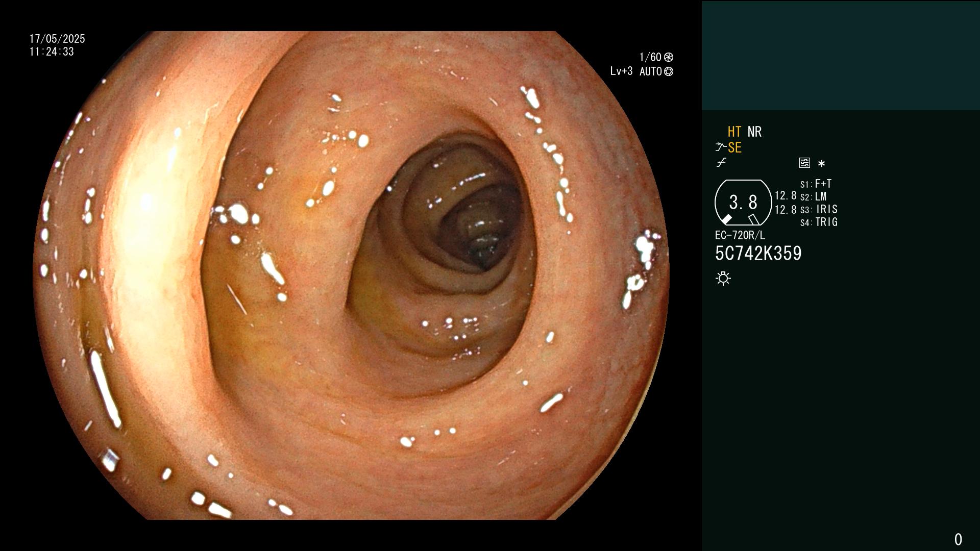Select the S4: TRIG switch assignment
980x551 pixels.
tap(819, 222)
